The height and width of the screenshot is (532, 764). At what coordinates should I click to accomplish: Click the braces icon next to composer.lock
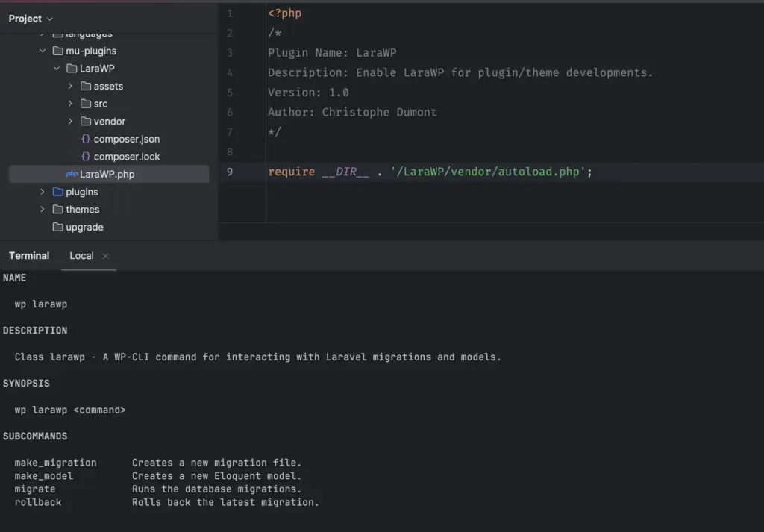point(84,156)
